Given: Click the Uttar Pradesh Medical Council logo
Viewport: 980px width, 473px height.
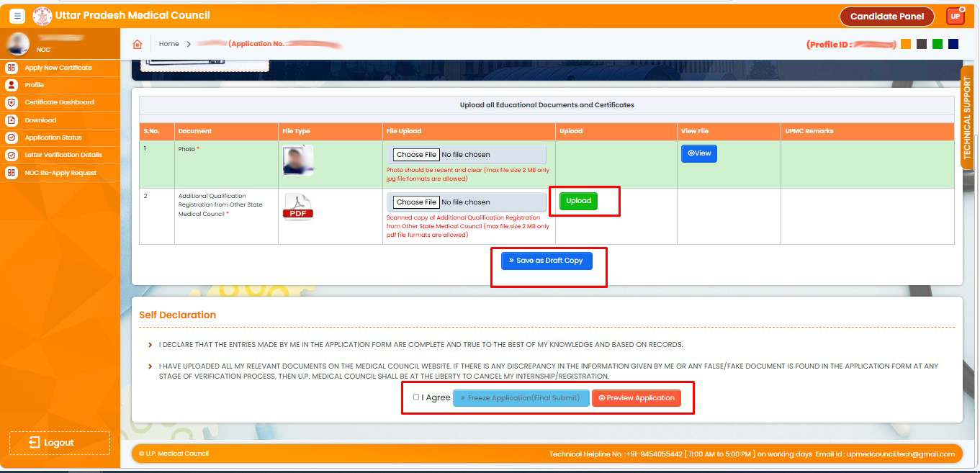Looking at the screenshot, I should tap(42, 16).
